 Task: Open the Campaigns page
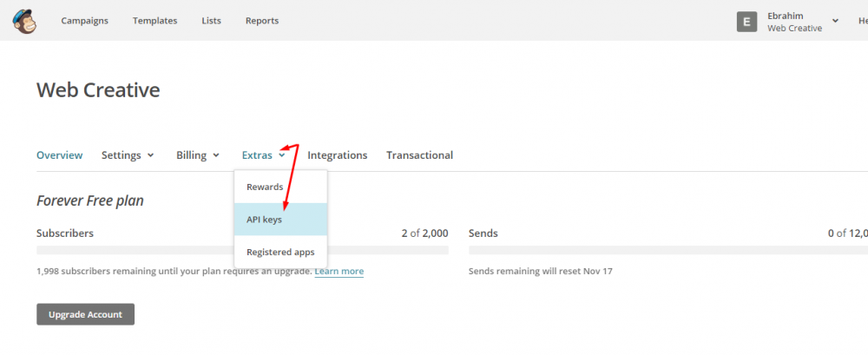pos(85,21)
